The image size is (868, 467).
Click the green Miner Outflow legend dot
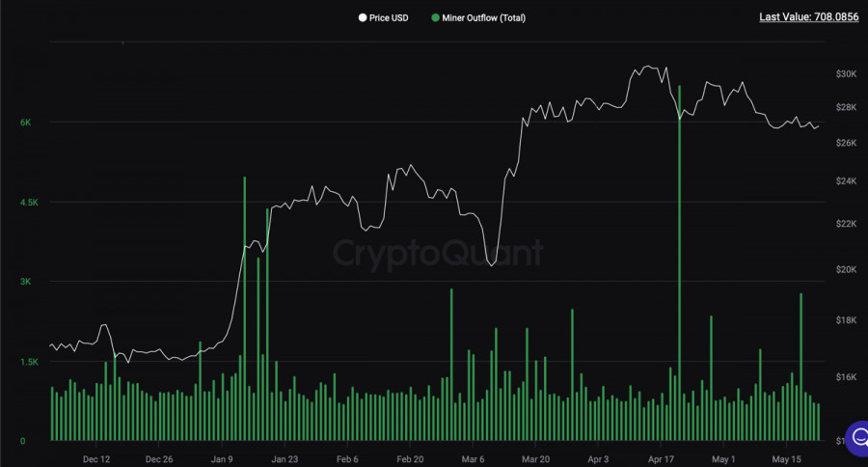click(436, 17)
